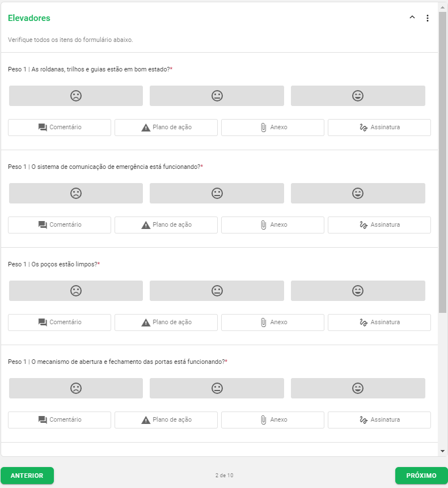Open Plano de ação for emergency communication question
The image size is (448, 488).
pos(166,225)
